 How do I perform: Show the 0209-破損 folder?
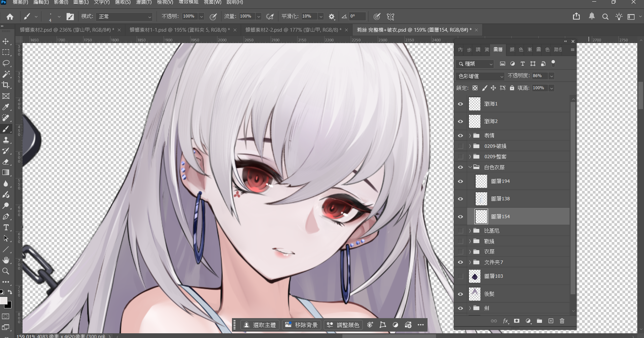coord(460,146)
